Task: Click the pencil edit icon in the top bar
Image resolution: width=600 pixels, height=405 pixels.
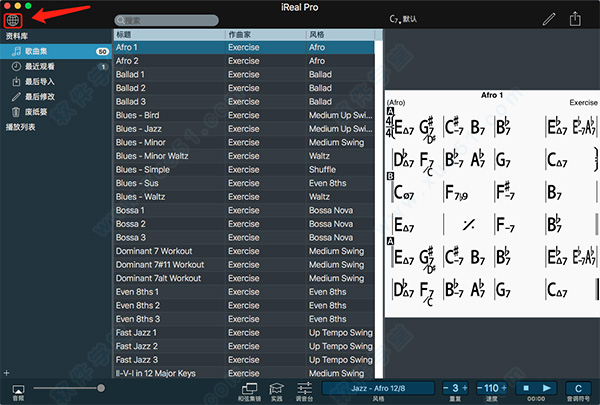Action: tap(549, 19)
